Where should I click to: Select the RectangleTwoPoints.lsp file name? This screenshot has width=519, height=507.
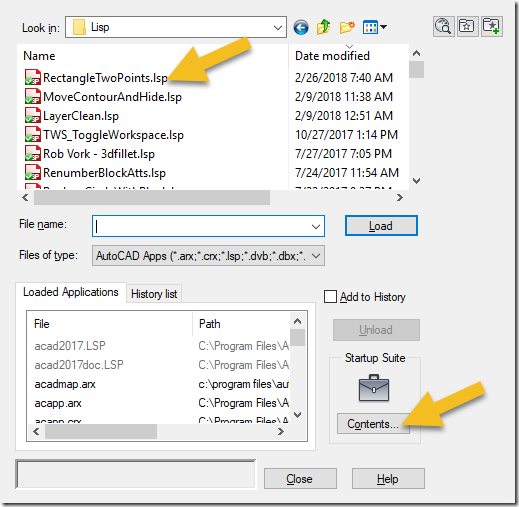coord(105,78)
